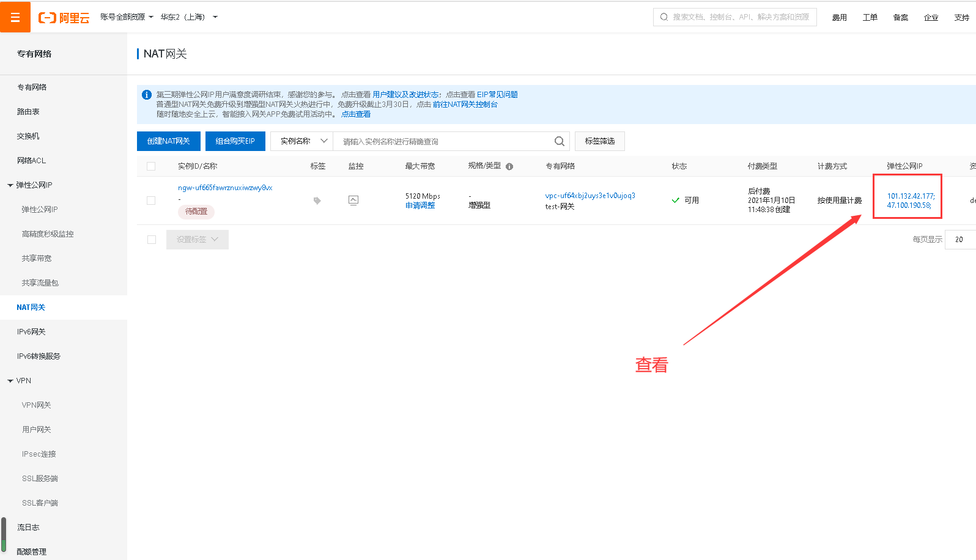Click the 申请调整 bandwidth link
The width and height of the screenshot is (976, 560).
(x=420, y=205)
